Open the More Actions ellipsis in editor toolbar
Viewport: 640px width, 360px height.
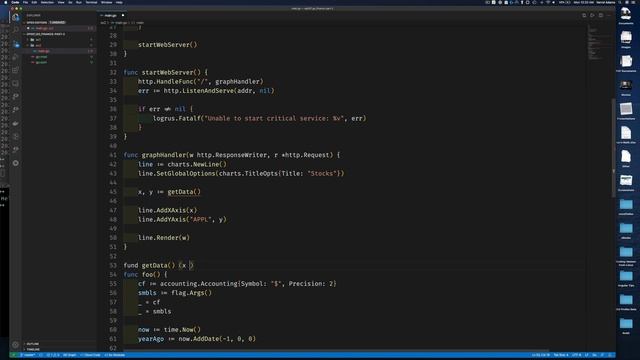coord(609,16)
